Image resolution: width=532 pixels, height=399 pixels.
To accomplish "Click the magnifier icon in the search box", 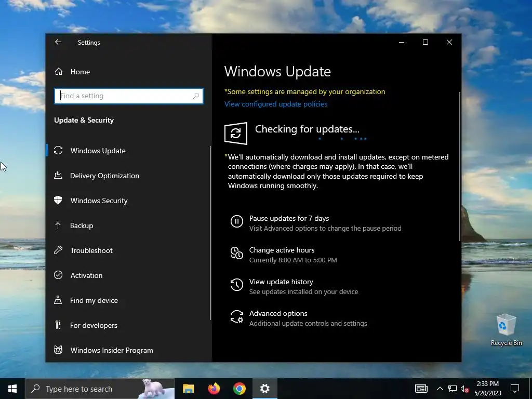I will pyautogui.click(x=196, y=96).
